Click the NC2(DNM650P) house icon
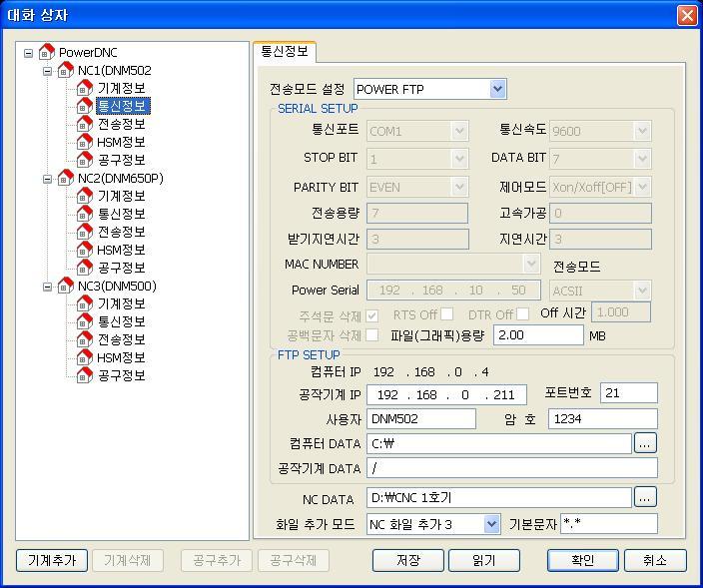Image resolution: width=703 pixels, height=588 pixels. click(66, 178)
